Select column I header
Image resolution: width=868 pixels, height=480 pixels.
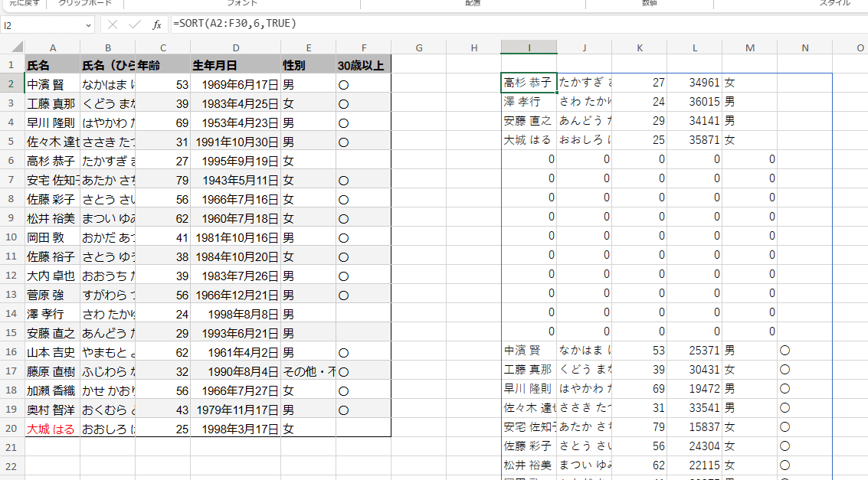tap(529, 48)
